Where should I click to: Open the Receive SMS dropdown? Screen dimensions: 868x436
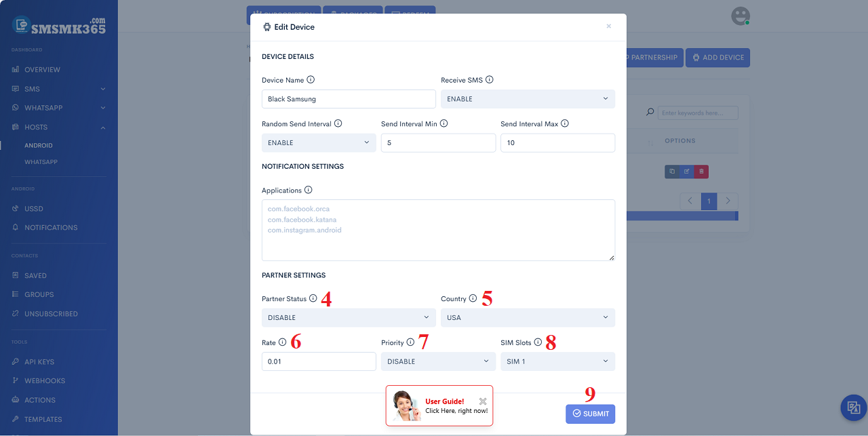pyautogui.click(x=528, y=99)
